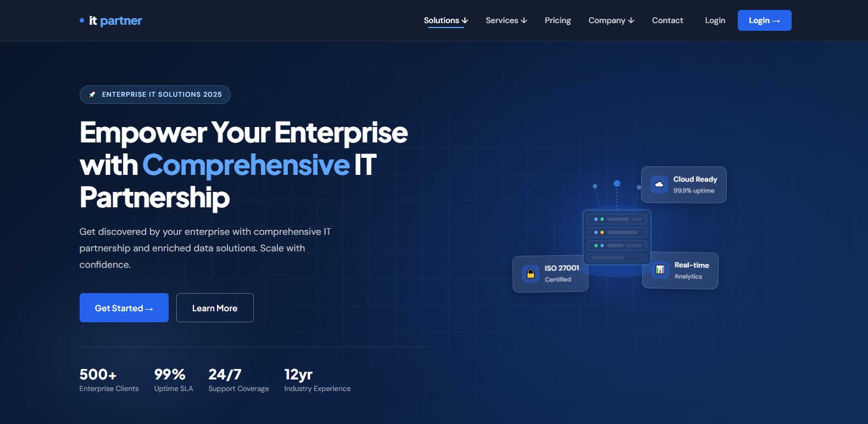The image size is (868, 424).
Task: Open the Contact page
Action: (x=667, y=20)
